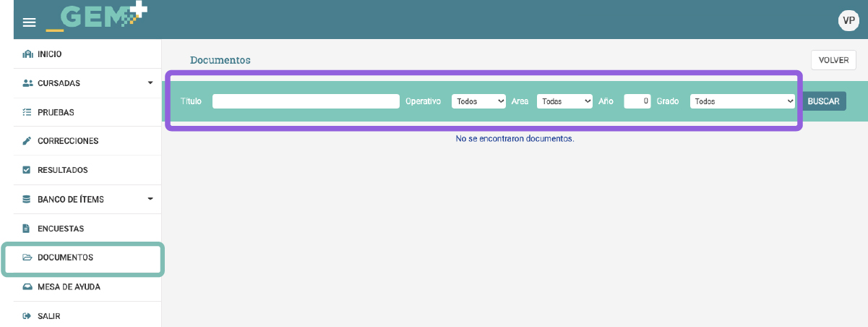Click the GEM+ logo

coord(96,18)
